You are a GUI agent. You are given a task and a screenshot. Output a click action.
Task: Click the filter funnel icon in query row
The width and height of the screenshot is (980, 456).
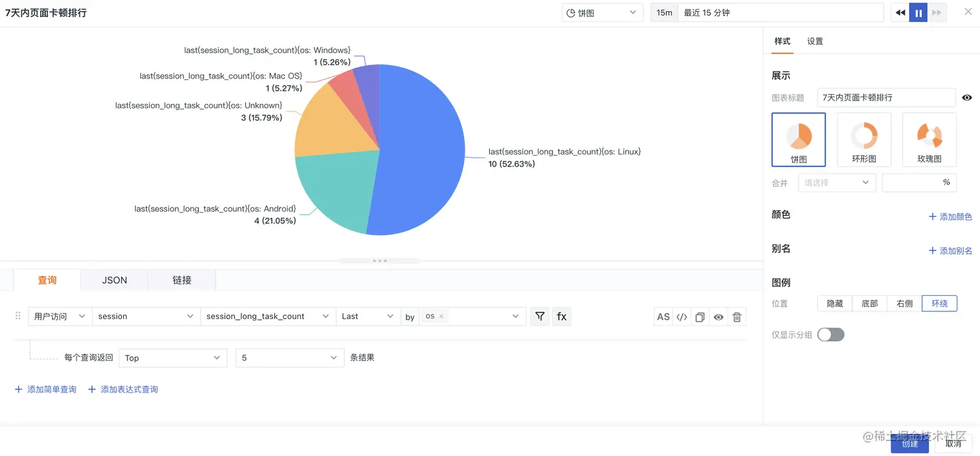539,317
